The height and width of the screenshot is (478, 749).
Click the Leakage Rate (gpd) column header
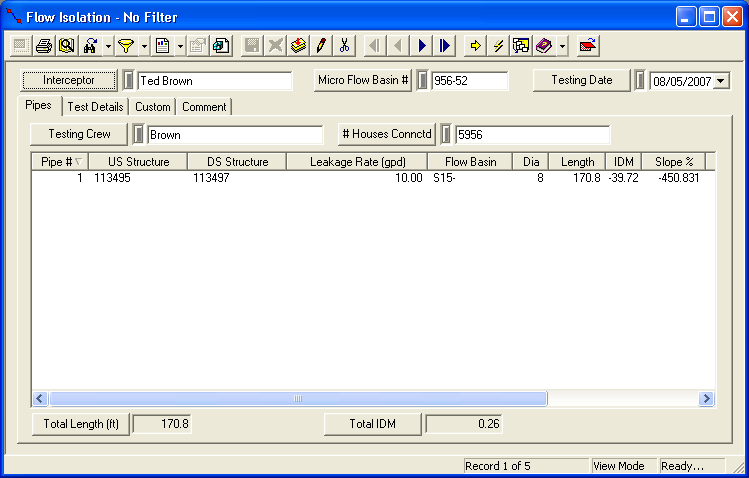(x=357, y=162)
